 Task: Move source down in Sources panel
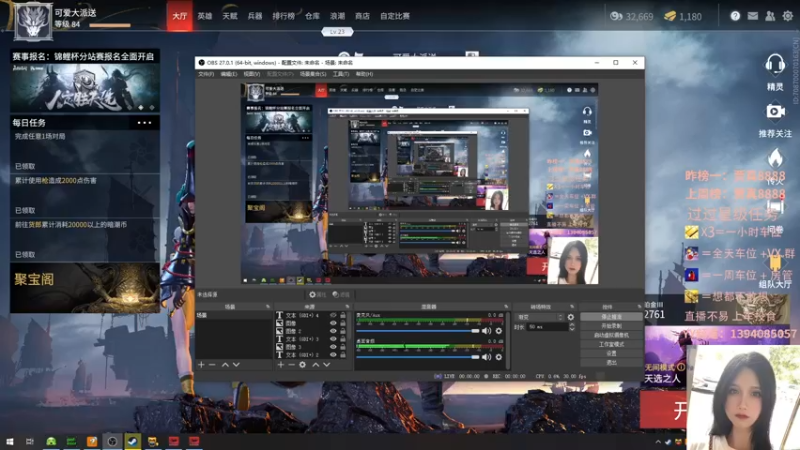[327, 365]
